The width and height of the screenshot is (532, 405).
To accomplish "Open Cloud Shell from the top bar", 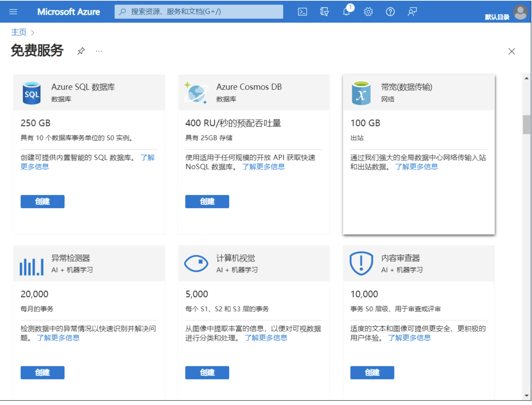I will 302,12.
